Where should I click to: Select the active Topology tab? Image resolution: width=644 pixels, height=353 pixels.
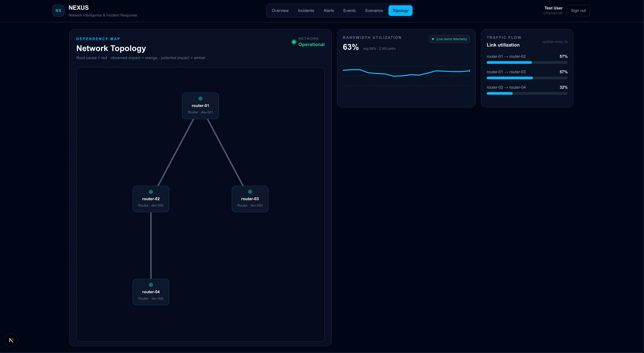pos(400,10)
